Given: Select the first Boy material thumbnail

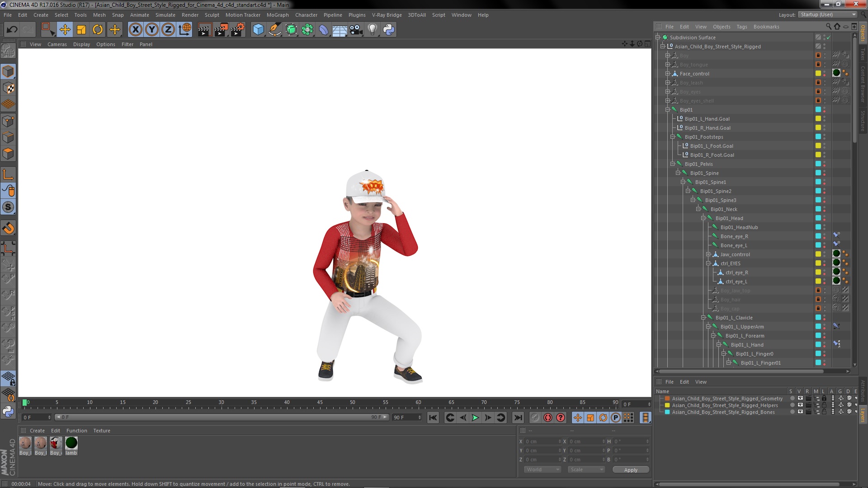Looking at the screenshot, I should (25, 443).
